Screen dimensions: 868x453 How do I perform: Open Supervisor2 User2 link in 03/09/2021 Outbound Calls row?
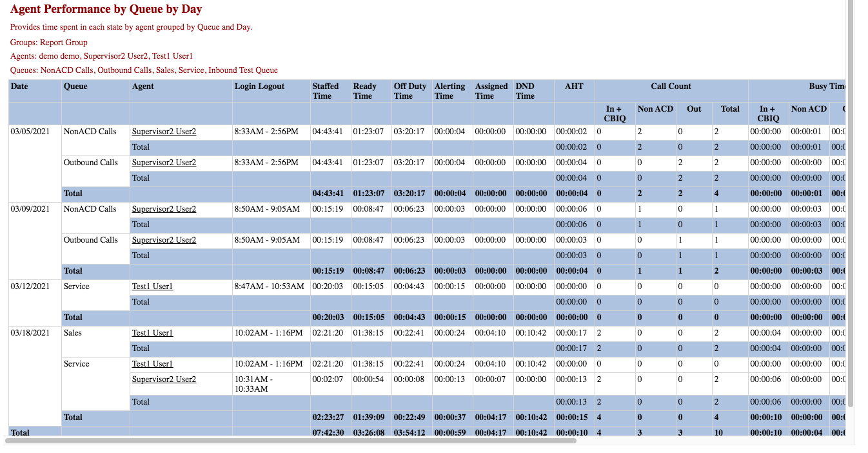(x=164, y=240)
